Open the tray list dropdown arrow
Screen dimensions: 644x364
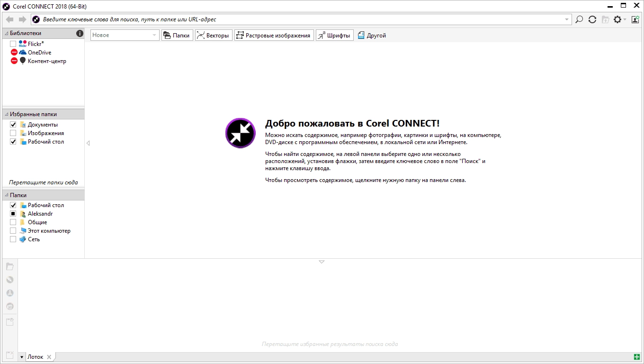click(x=22, y=357)
